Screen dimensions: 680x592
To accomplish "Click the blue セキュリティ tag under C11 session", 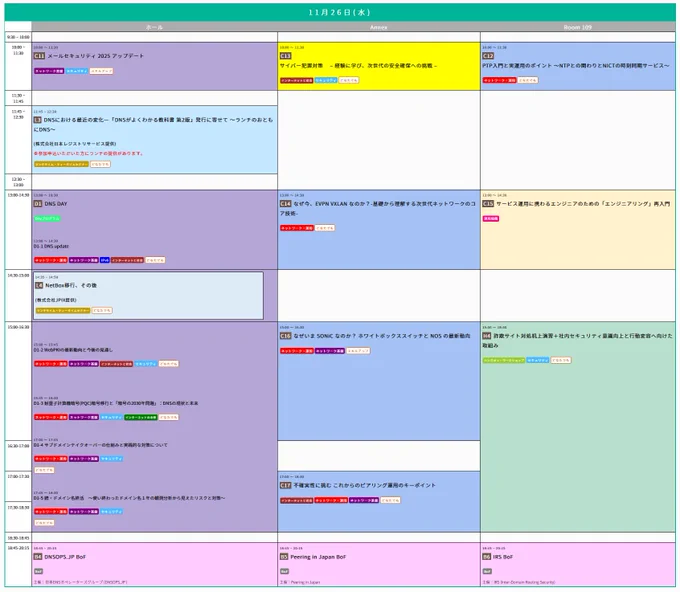I will click(x=77, y=71).
